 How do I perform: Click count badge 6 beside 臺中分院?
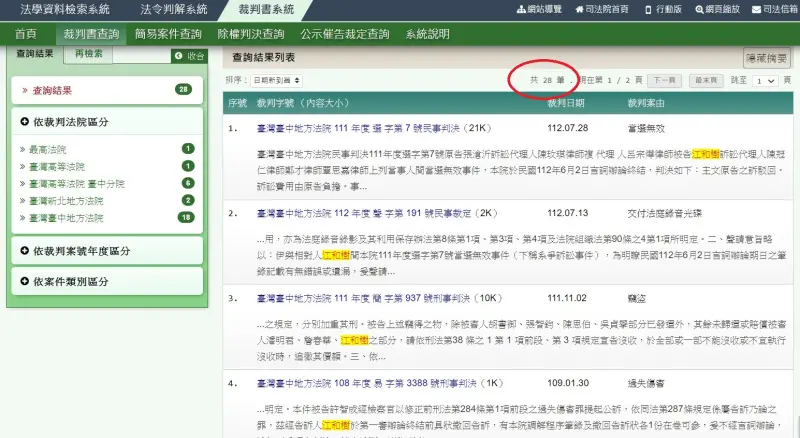click(x=188, y=183)
